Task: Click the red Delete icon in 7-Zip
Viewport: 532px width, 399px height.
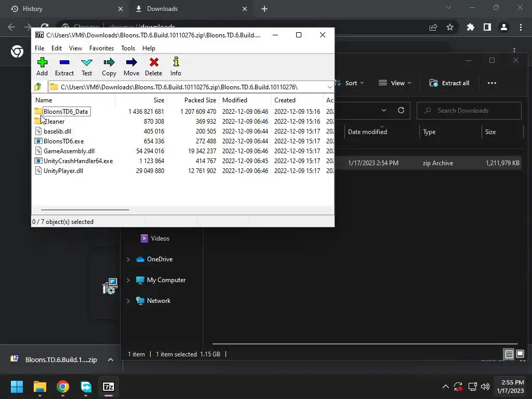Action: pos(154,66)
